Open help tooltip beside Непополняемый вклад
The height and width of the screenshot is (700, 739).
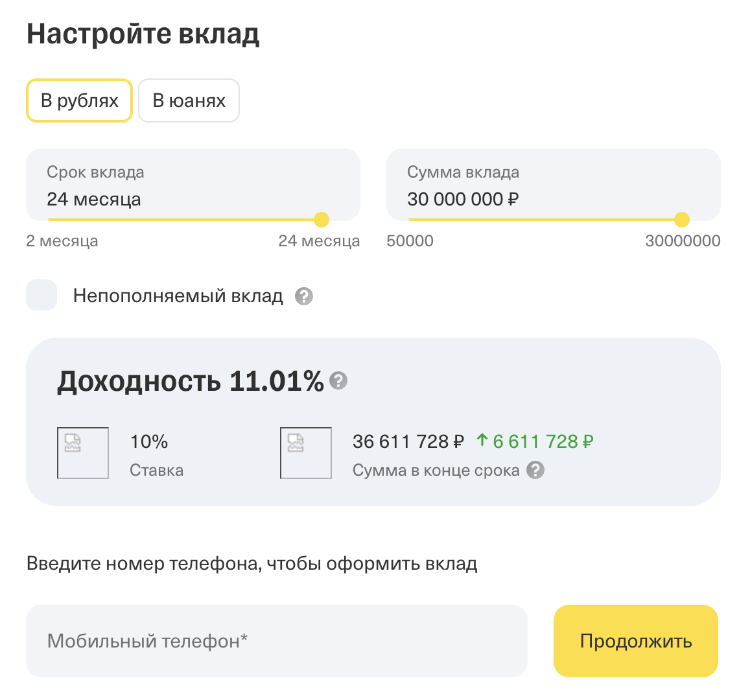303,297
